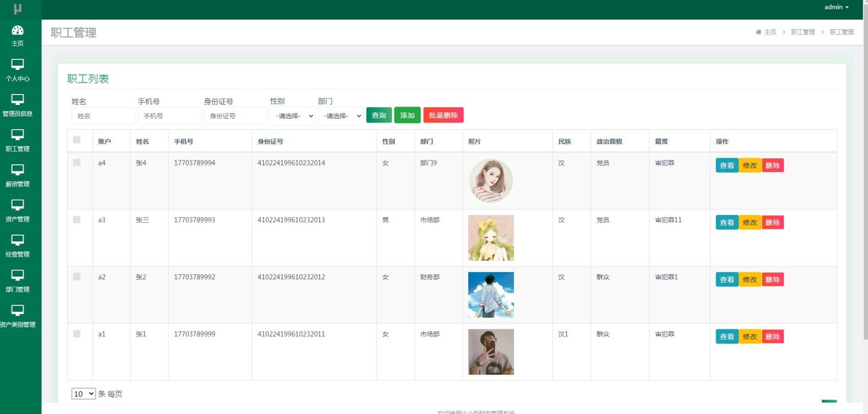This screenshot has height=414, width=868.
Task: Click the 政治面貌 column header
Action: pos(609,141)
